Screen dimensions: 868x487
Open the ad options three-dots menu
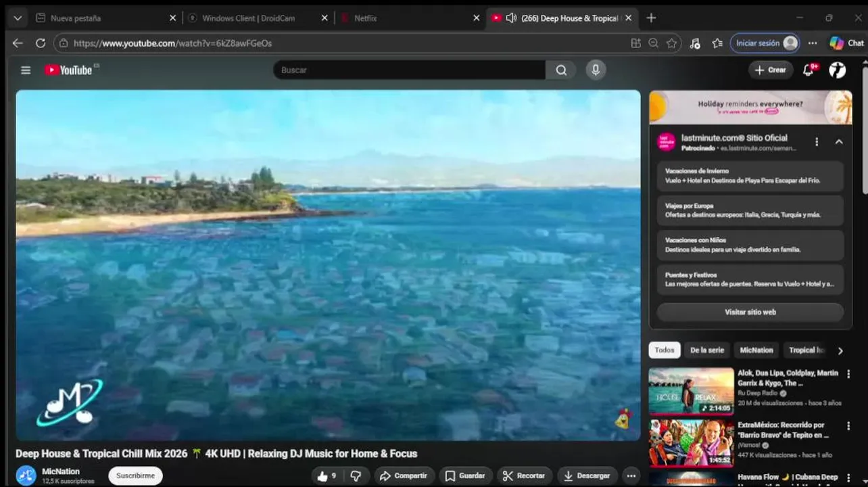pos(817,142)
